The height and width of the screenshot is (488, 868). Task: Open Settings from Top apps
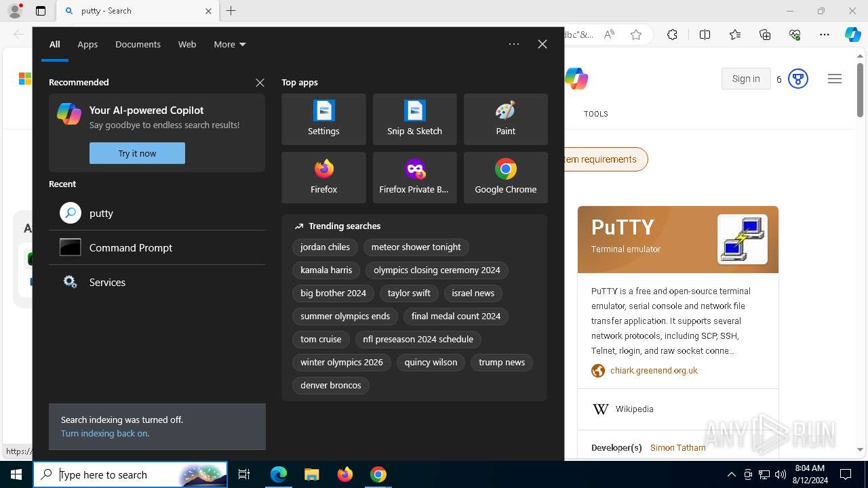tap(323, 119)
